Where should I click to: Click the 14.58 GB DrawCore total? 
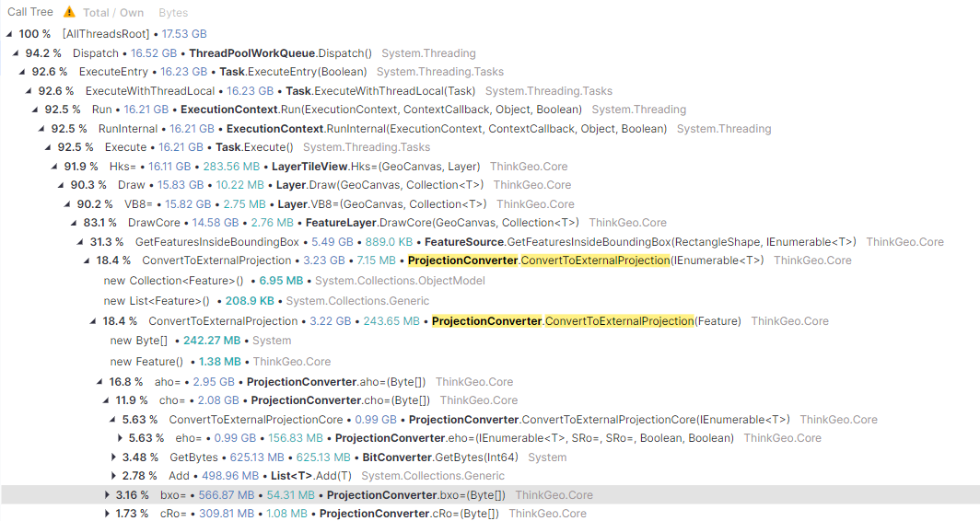click(x=215, y=223)
